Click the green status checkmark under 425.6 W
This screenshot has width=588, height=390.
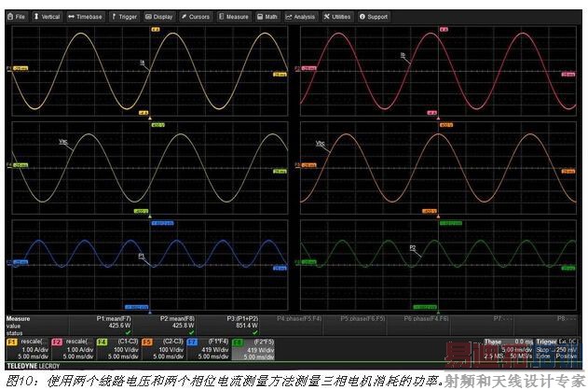pos(128,332)
